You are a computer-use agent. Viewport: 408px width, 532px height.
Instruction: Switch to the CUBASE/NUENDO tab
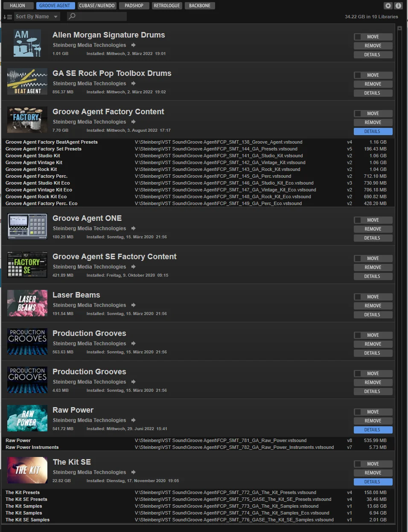pyautogui.click(x=97, y=6)
